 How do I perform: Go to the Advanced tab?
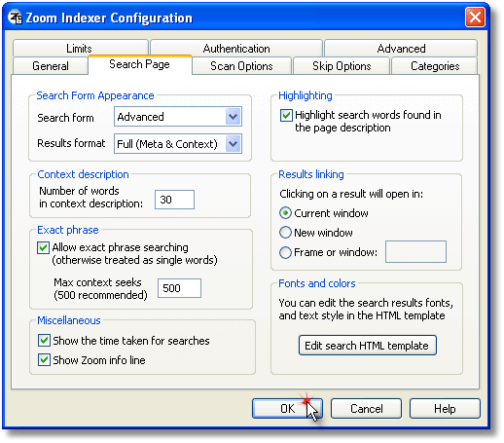(x=401, y=48)
